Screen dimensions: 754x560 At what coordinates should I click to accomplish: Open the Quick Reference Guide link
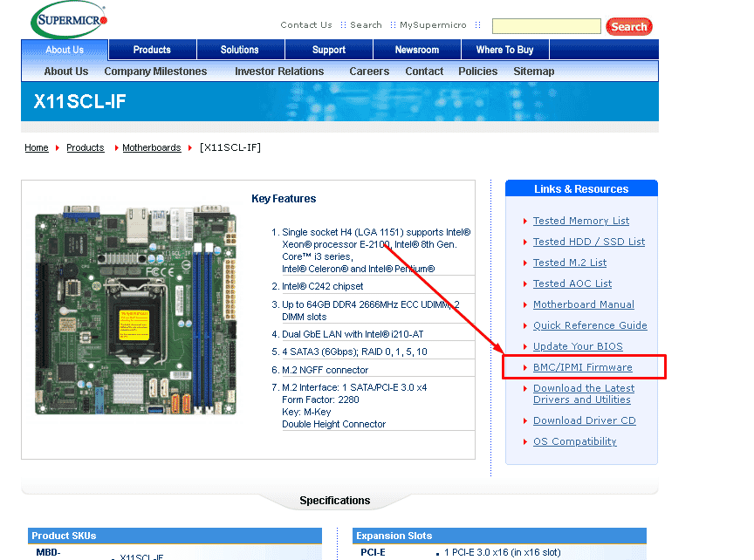(x=590, y=325)
